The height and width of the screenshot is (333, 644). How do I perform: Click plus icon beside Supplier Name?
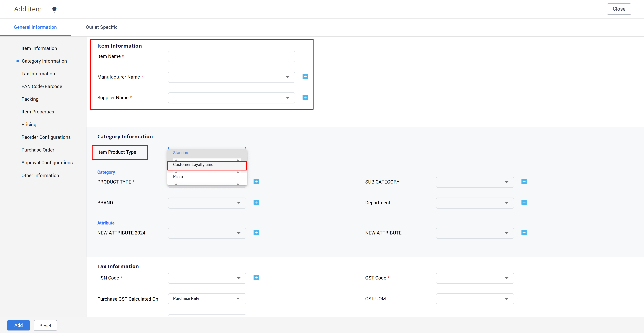(305, 97)
